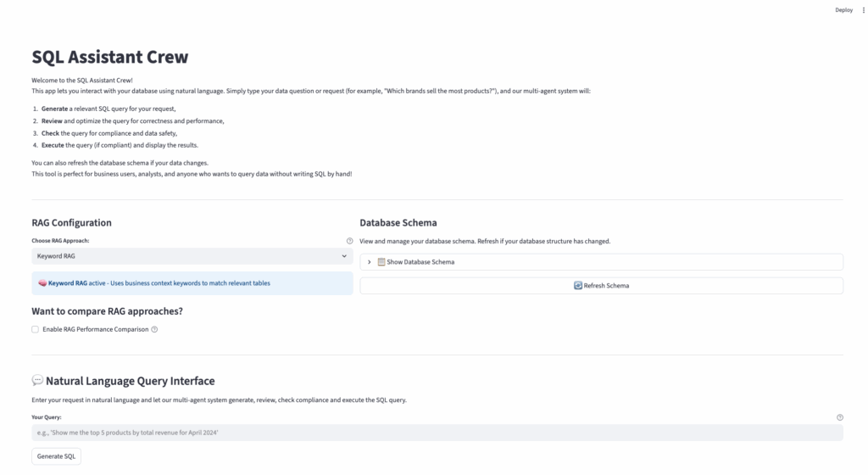Open the three-dot main menu
Viewport: 868px width, 475px height.
pos(863,10)
